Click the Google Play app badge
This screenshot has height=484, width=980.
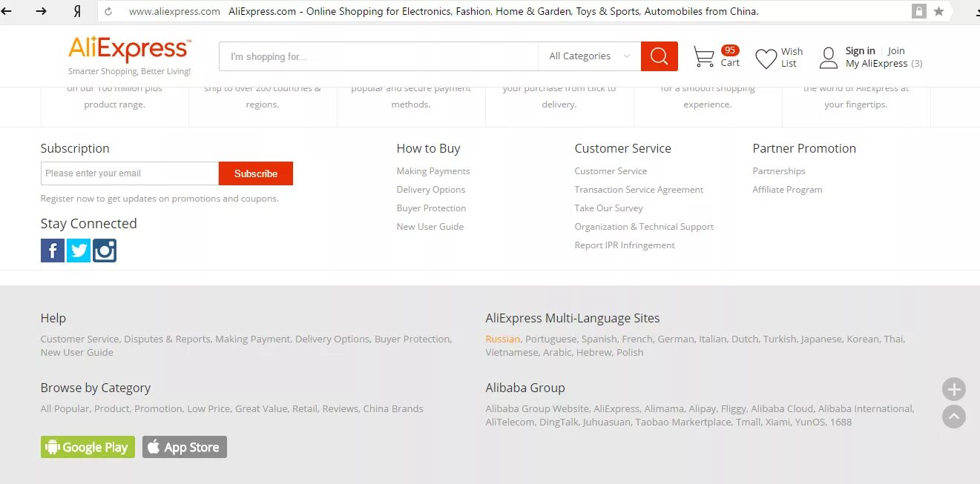click(88, 447)
